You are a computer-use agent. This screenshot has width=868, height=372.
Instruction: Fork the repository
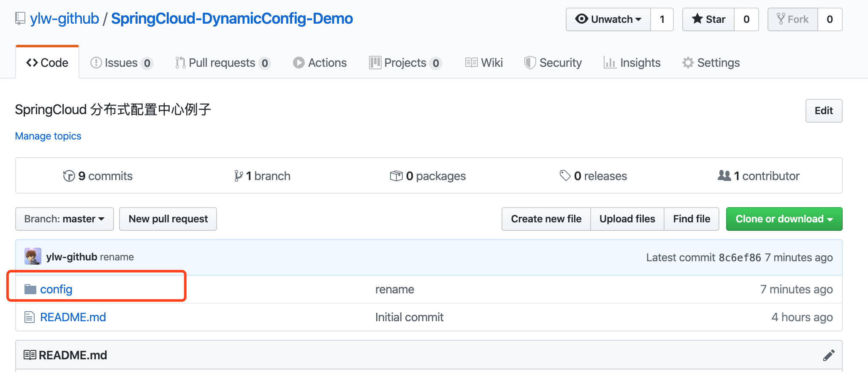coord(793,19)
